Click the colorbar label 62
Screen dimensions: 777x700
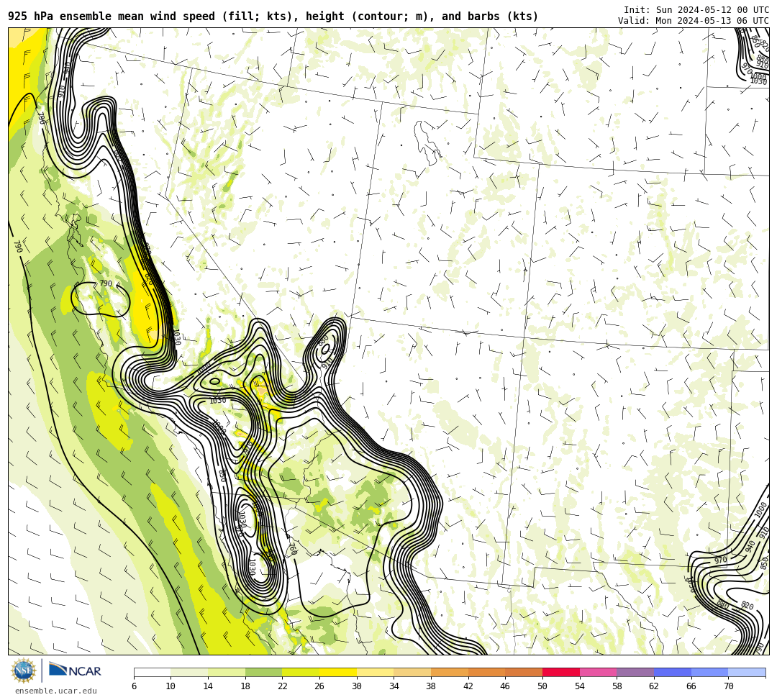pos(653,686)
